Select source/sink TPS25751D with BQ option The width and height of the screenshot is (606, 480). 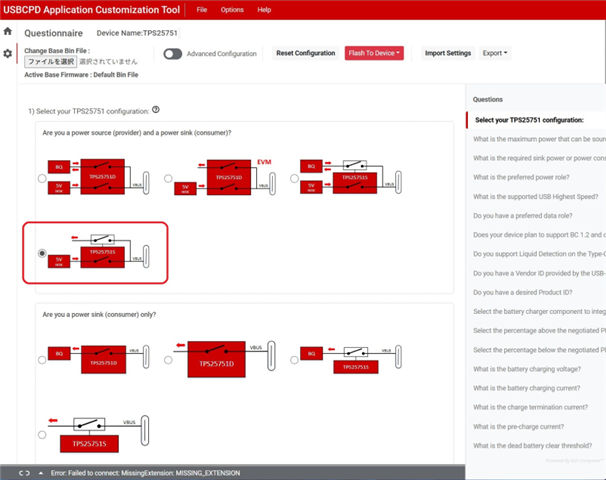pos(42,178)
